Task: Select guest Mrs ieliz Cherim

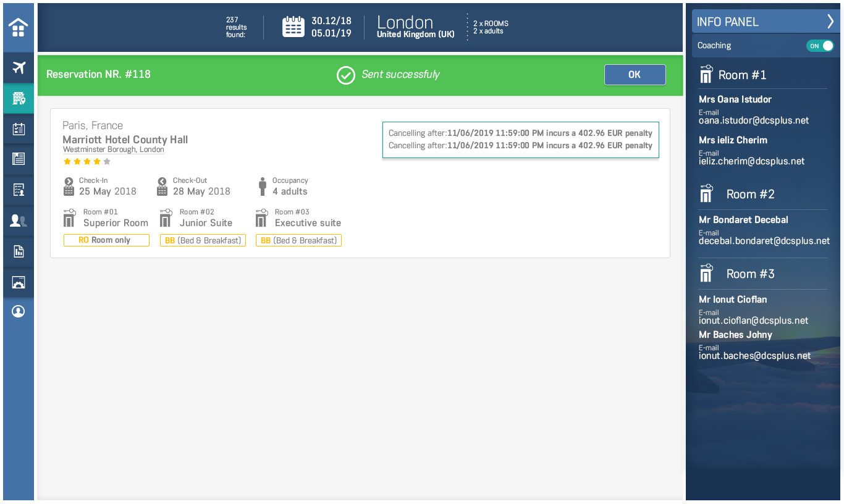Action: point(733,140)
